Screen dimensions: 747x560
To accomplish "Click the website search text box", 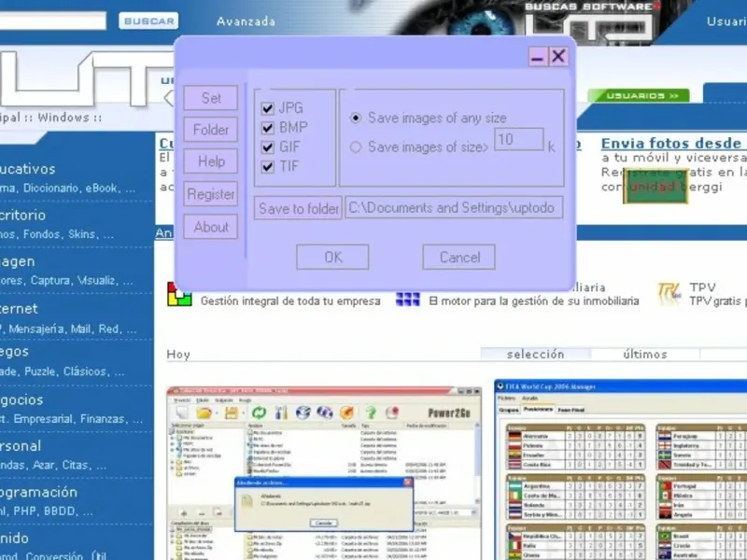I will (52, 21).
